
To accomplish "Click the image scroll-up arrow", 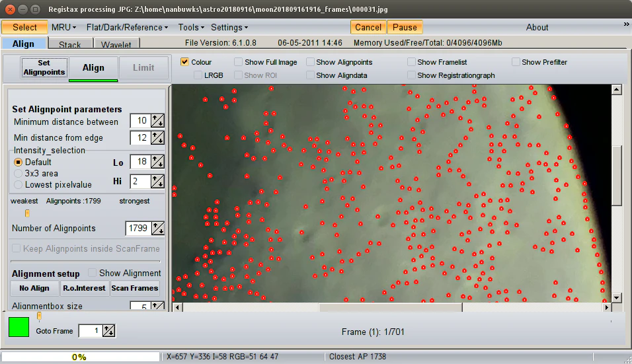I will pos(616,90).
